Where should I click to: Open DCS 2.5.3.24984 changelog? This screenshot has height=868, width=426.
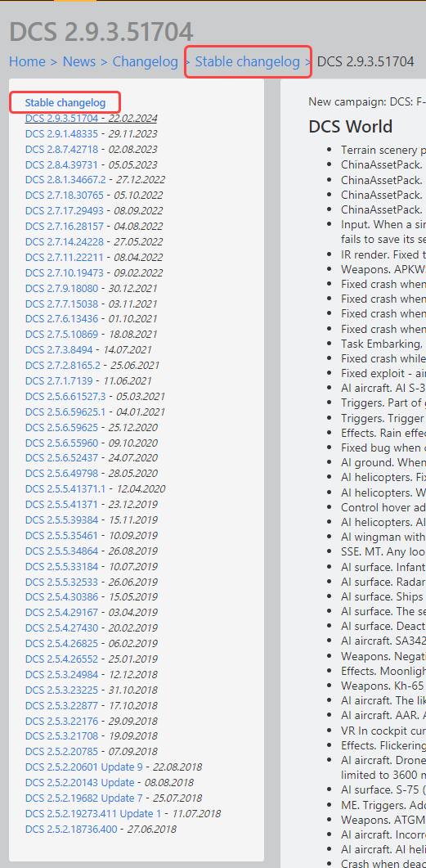pyautogui.click(x=61, y=674)
